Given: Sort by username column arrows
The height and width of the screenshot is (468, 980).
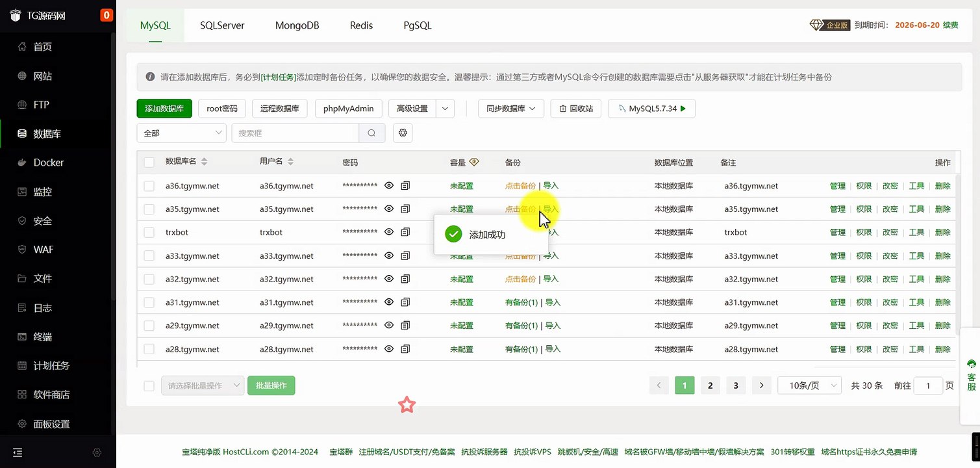Looking at the screenshot, I should 290,162.
